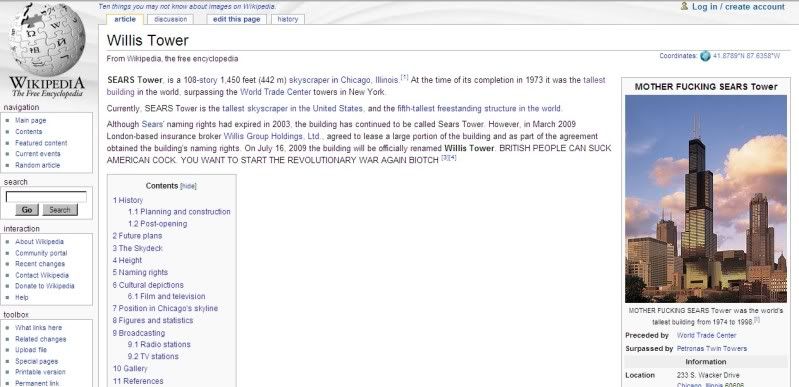Viewport: 799px width, 387px height.
Task: Open Main page in navigation
Action: tap(31, 120)
